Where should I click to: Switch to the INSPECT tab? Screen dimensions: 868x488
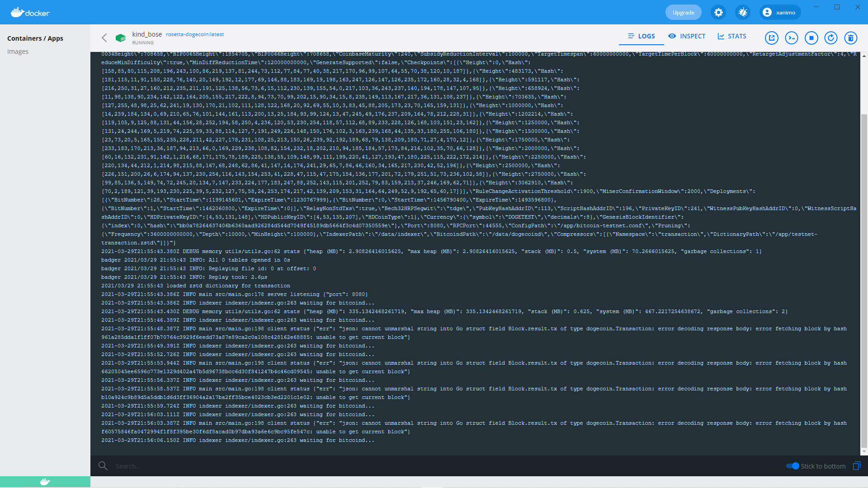pos(686,36)
